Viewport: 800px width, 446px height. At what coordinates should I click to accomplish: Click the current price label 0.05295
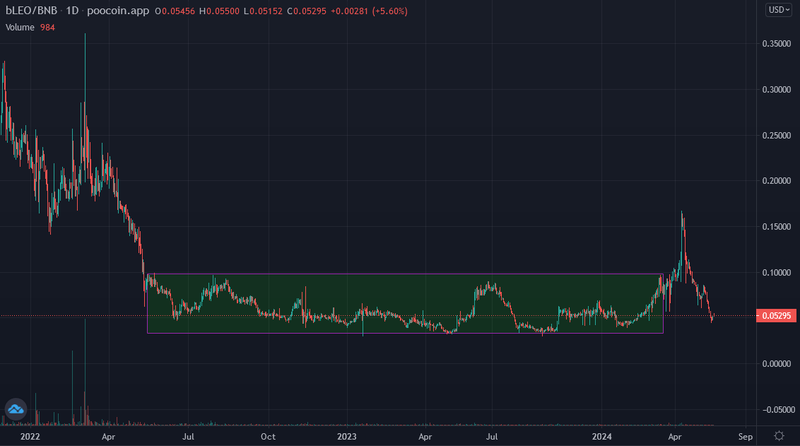(x=776, y=317)
